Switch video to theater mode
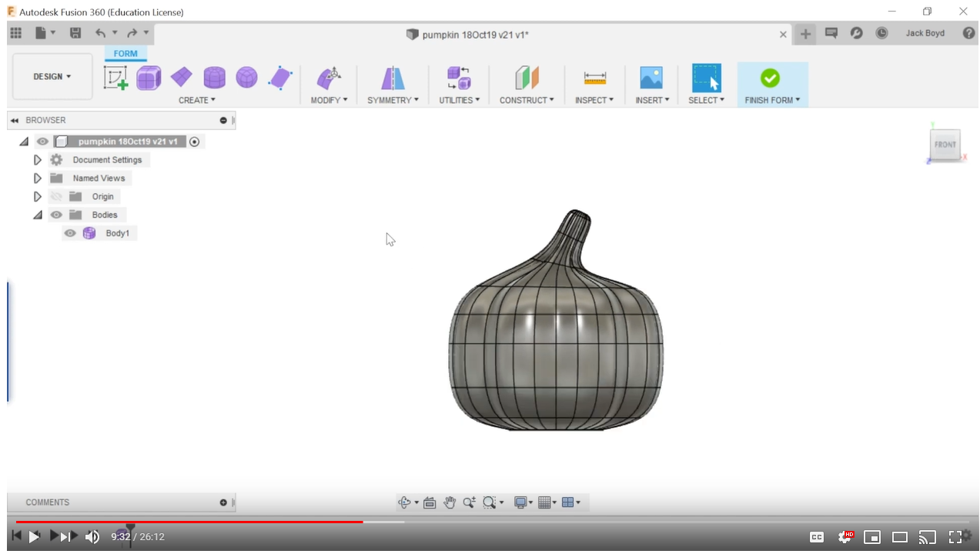Screen dimensions: 980x554 900,537
